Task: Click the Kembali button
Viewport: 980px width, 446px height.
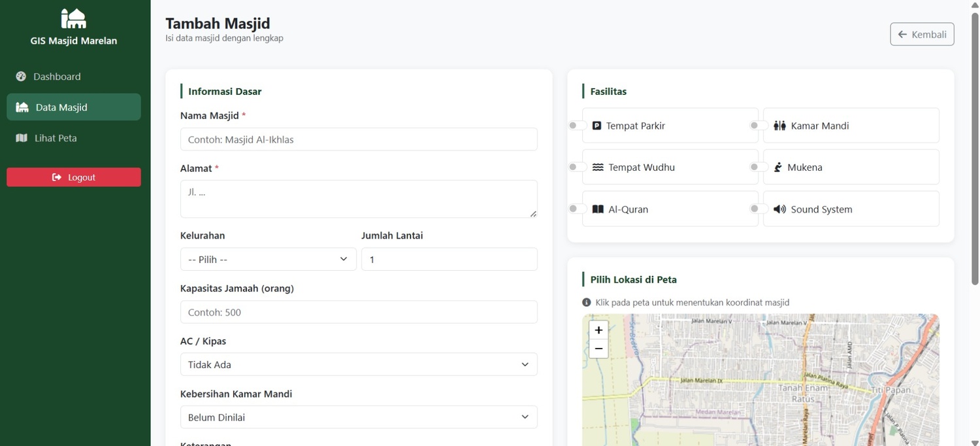Action: pos(922,34)
